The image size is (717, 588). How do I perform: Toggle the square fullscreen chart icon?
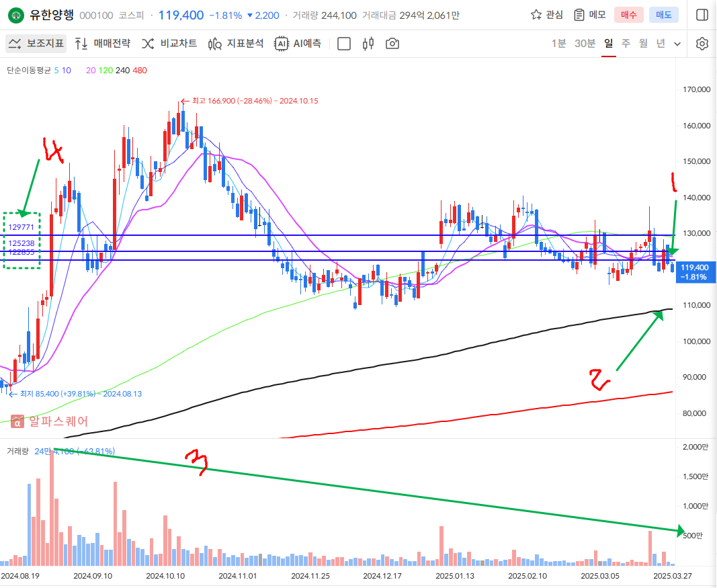pos(344,44)
